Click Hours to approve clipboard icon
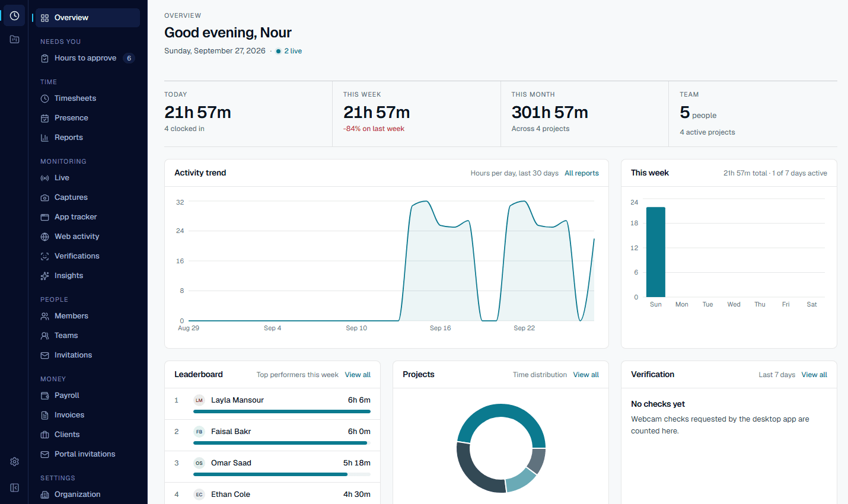This screenshot has width=848, height=504. [44, 58]
